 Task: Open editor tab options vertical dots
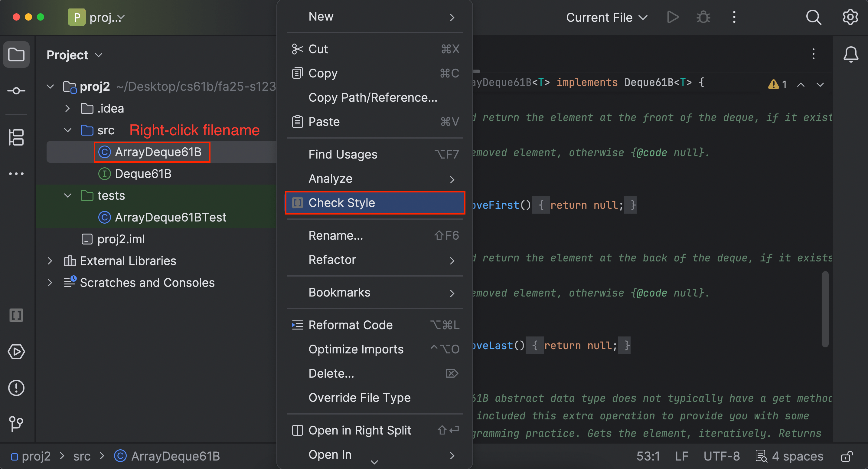tap(814, 54)
